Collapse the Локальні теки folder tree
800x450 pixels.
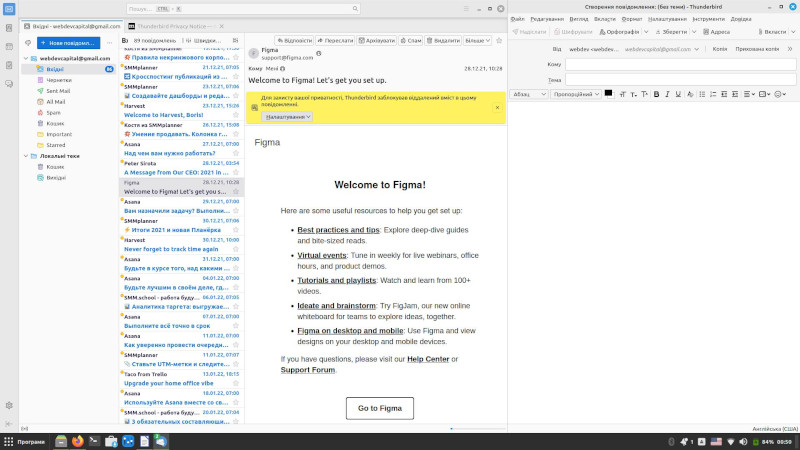click(x=26, y=156)
